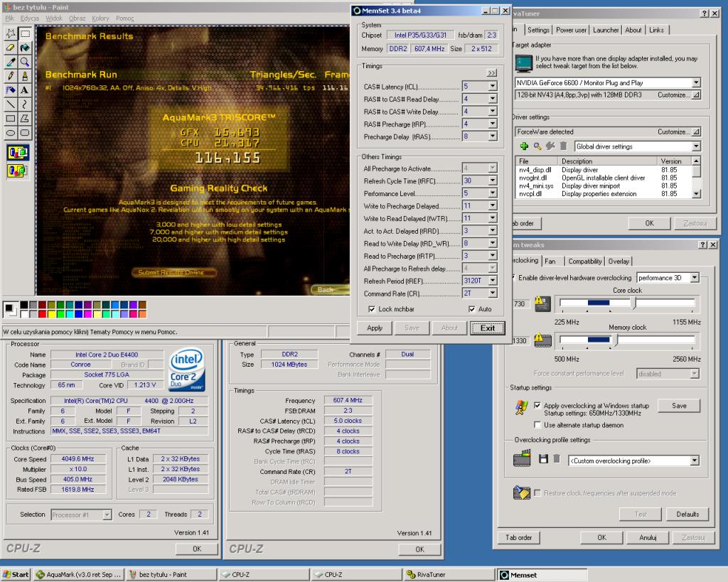Uncheck Apply overclocking at Windows startup
This screenshot has height=582, width=728.
pos(537,405)
